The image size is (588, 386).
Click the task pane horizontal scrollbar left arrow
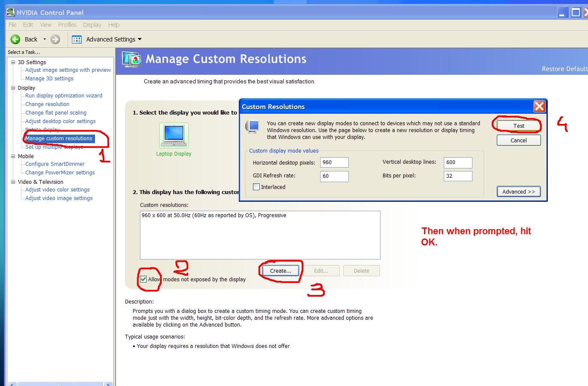click(12, 384)
